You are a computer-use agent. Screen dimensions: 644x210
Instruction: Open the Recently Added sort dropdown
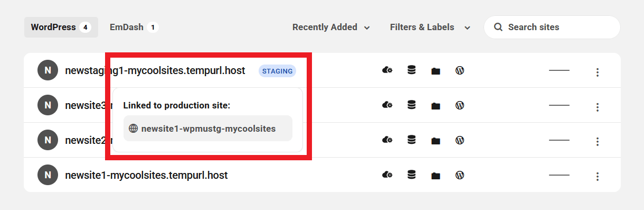click(x=331, y=27)
